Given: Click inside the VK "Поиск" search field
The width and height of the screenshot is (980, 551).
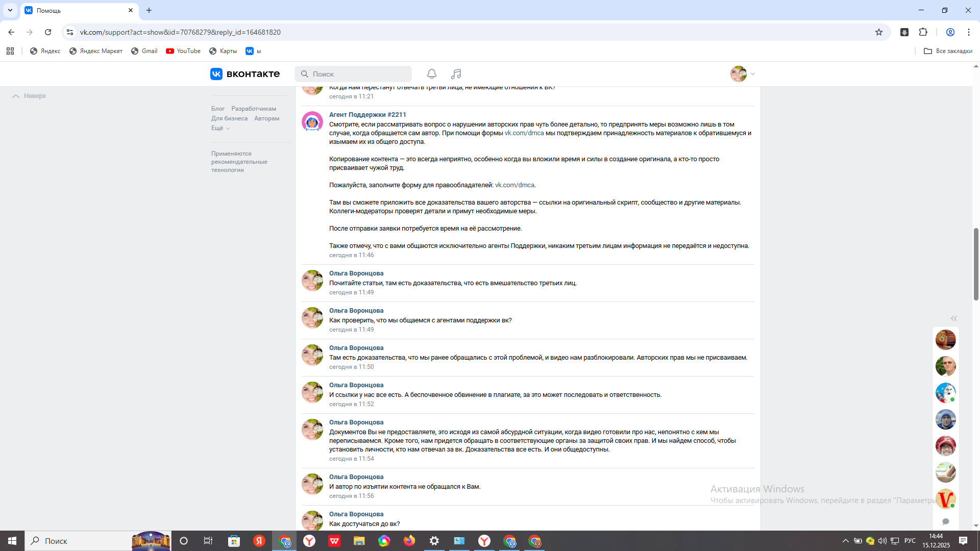Looking at the screenshot, I should point(357,74).
